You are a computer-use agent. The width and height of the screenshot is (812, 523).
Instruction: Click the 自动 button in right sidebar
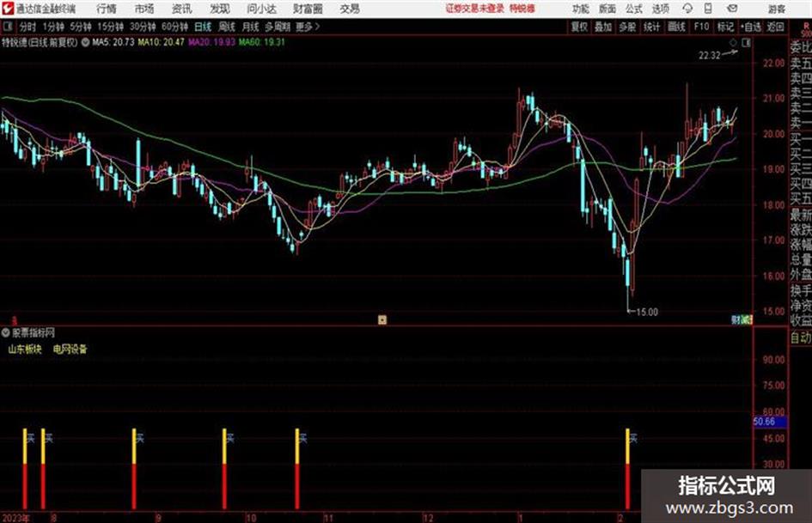801,338
